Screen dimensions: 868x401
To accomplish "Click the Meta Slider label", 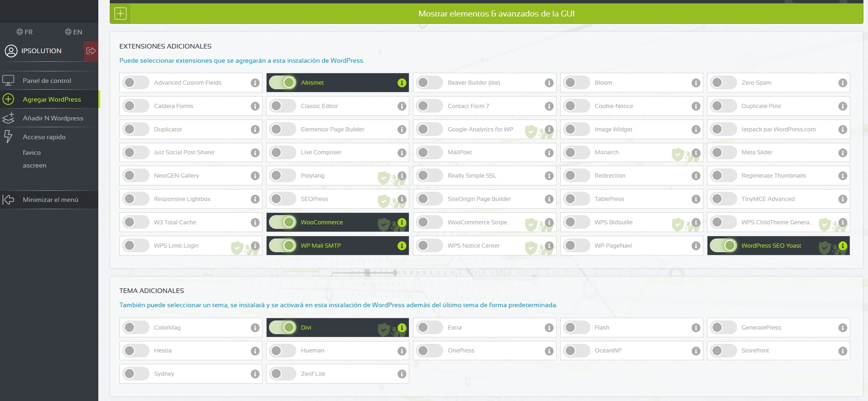I will (x=757, y=152).
